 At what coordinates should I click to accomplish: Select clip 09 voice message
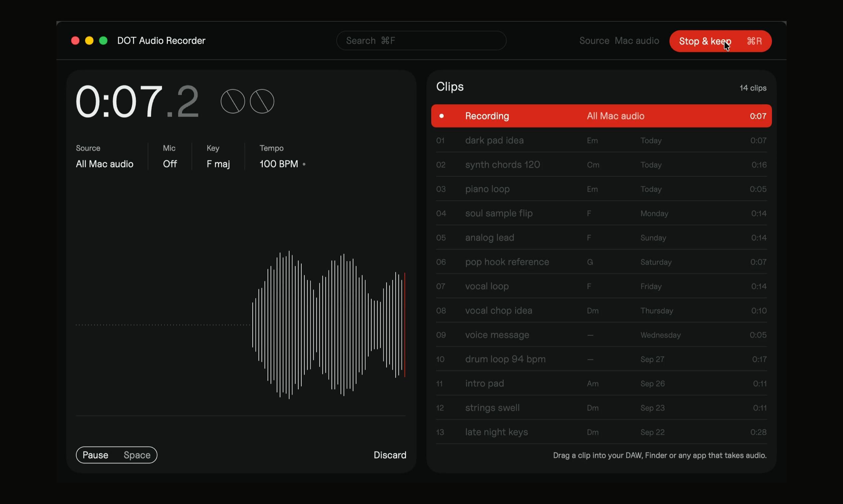[601, 335]
